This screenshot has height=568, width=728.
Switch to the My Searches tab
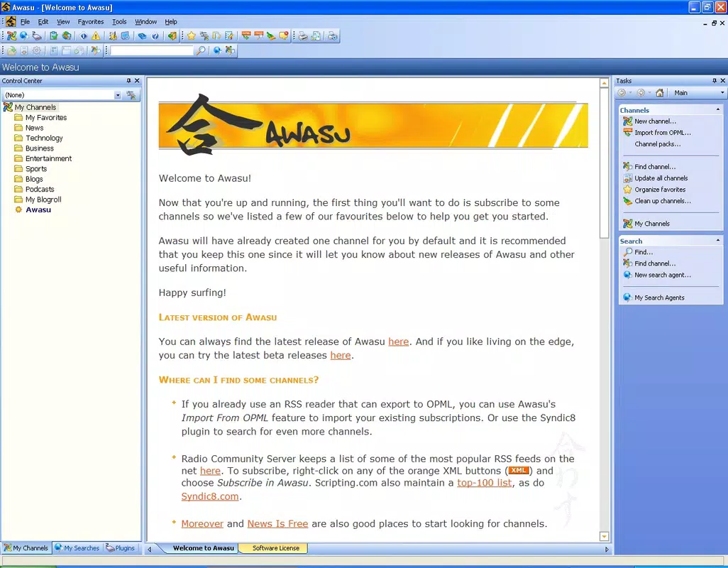click(x=77, y=548)
